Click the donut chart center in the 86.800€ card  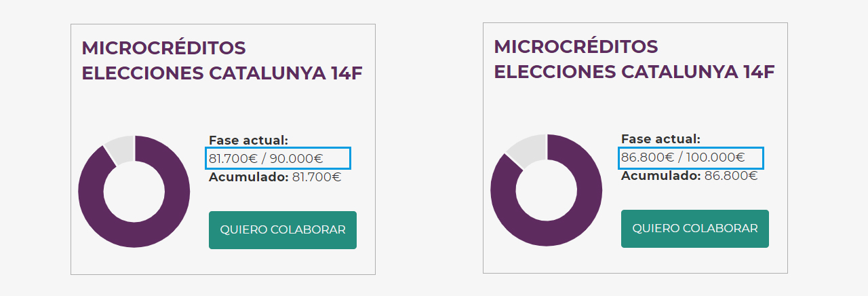click(547, 189)
